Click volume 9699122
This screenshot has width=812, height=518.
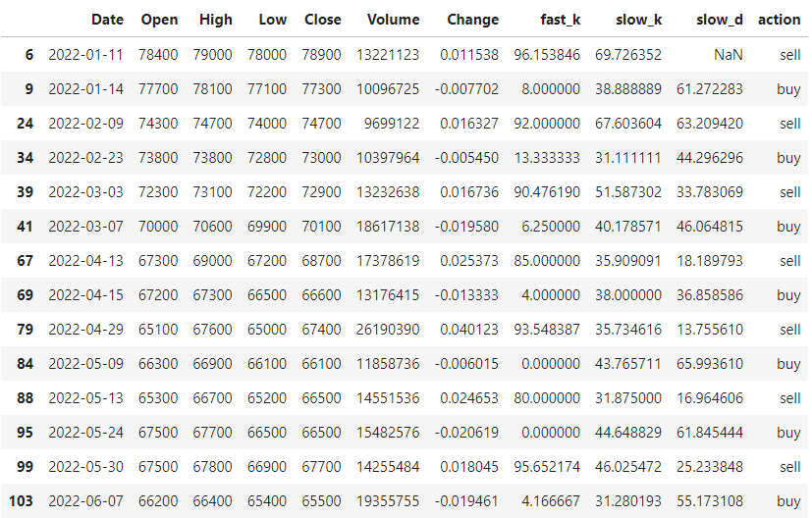(392, 124)
